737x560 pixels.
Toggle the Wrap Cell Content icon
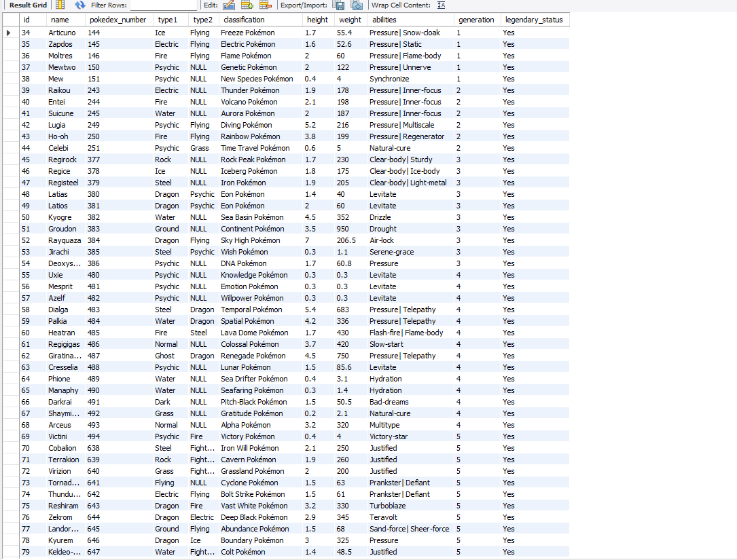(x=441, y=5)
